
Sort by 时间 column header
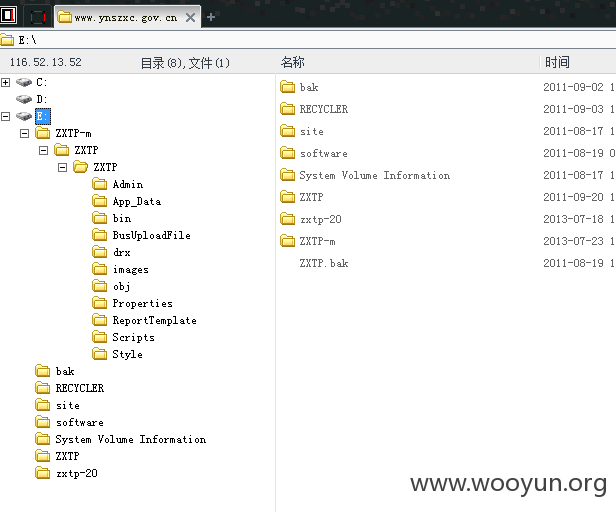557,62
